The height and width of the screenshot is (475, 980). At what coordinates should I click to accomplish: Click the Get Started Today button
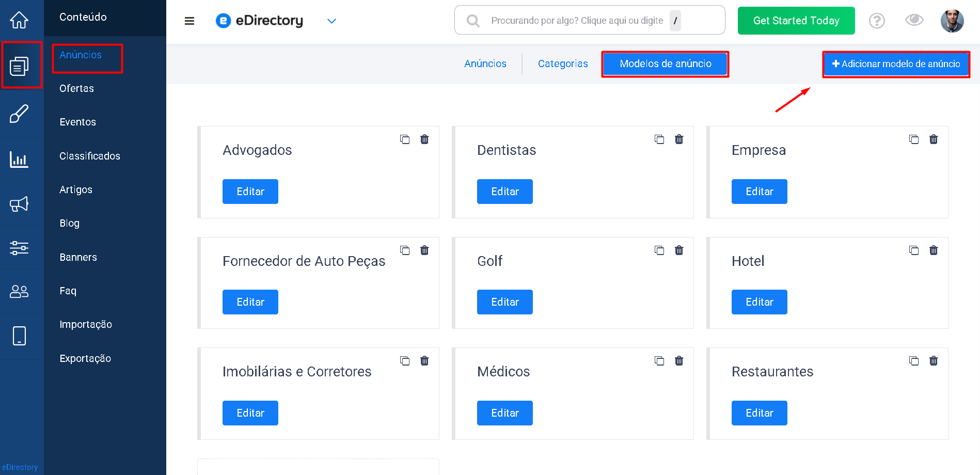(796, 21)
